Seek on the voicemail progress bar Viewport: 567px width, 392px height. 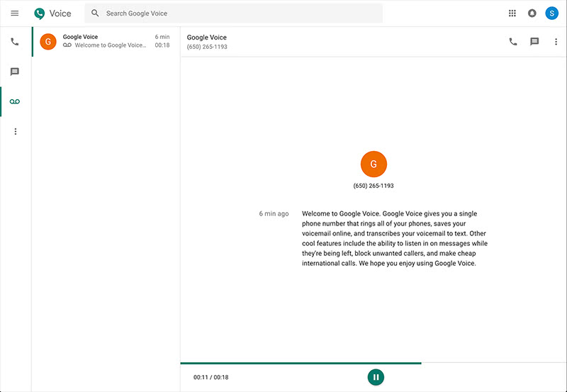pyautogui.click(x=374, y=363)
